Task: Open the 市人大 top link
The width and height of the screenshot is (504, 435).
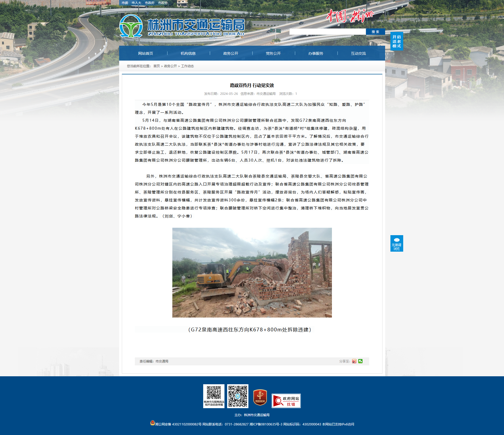Action: click(x=136, y=3)
